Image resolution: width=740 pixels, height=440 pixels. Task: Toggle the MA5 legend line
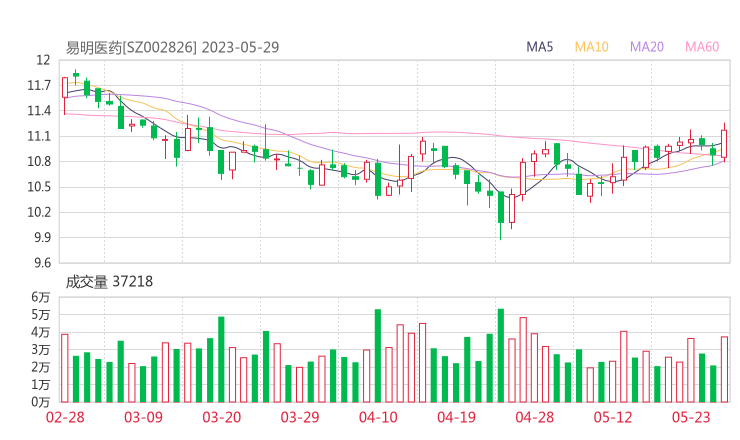540,47
